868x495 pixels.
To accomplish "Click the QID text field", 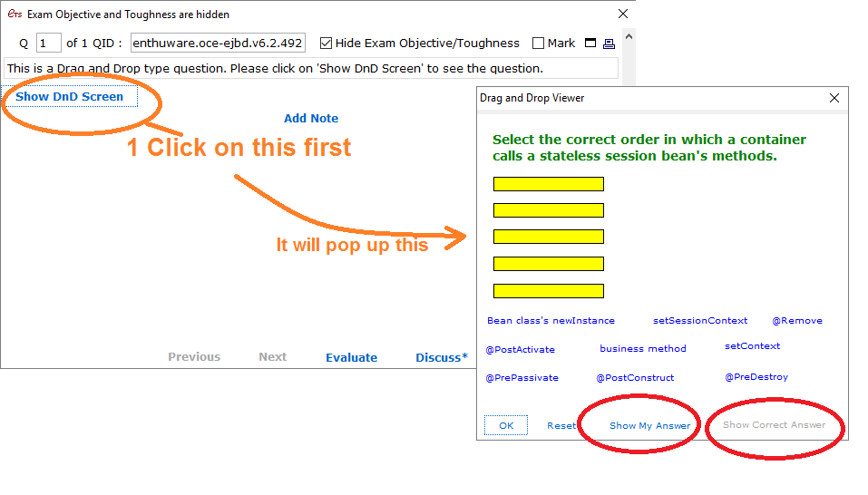I will [x=218, y=43].
